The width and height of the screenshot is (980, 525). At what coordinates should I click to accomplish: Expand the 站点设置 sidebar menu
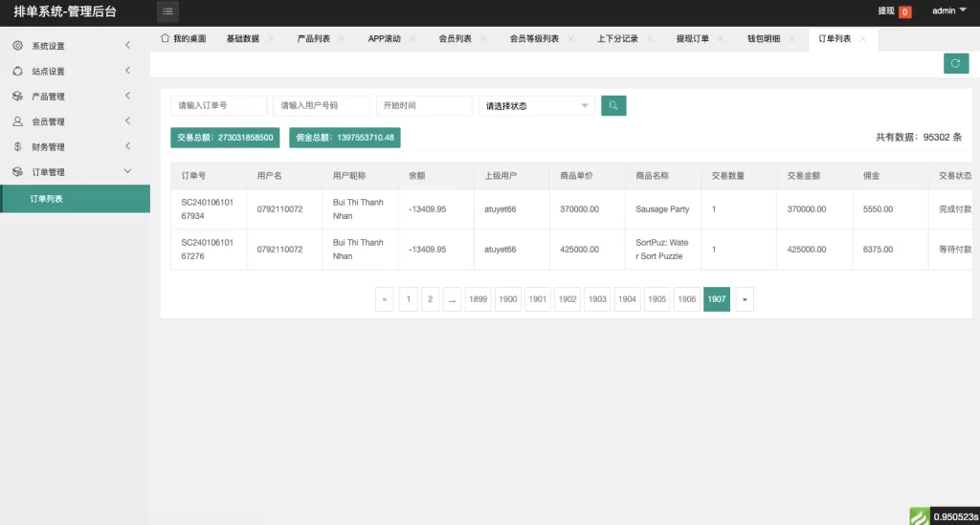[75, 72]
